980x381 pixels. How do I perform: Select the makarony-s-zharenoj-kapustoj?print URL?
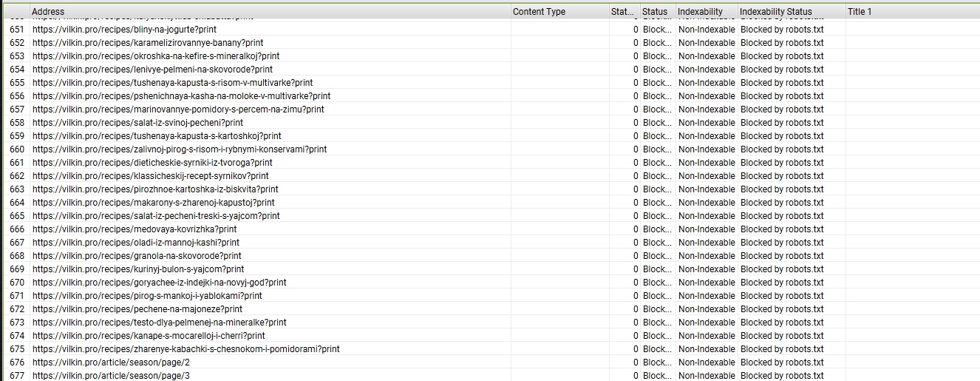coord(154,203)
